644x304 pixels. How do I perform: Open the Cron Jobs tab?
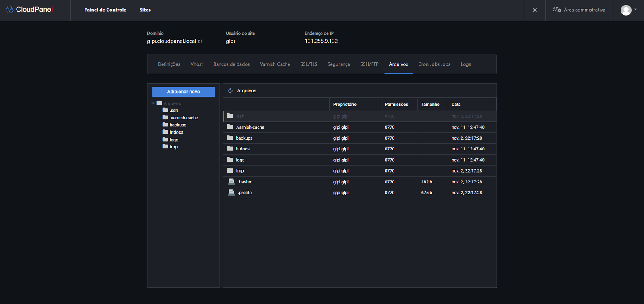point(434,64)
